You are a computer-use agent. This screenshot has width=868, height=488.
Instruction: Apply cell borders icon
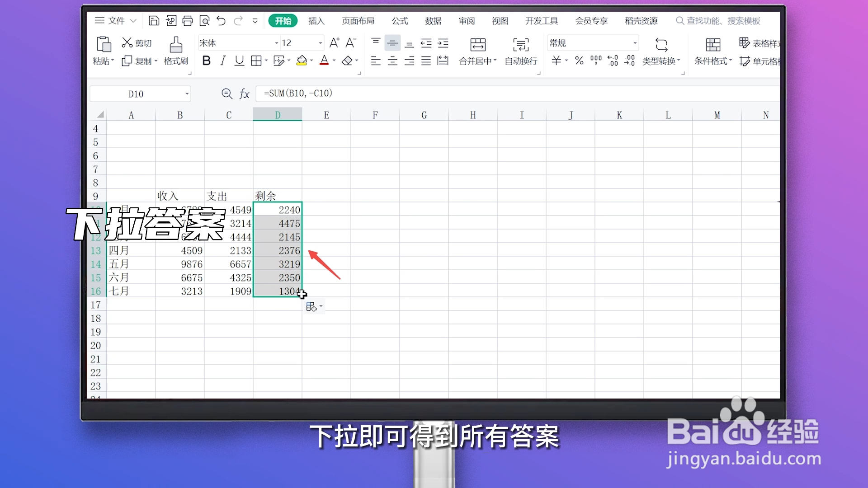click(x=256, y=61)
